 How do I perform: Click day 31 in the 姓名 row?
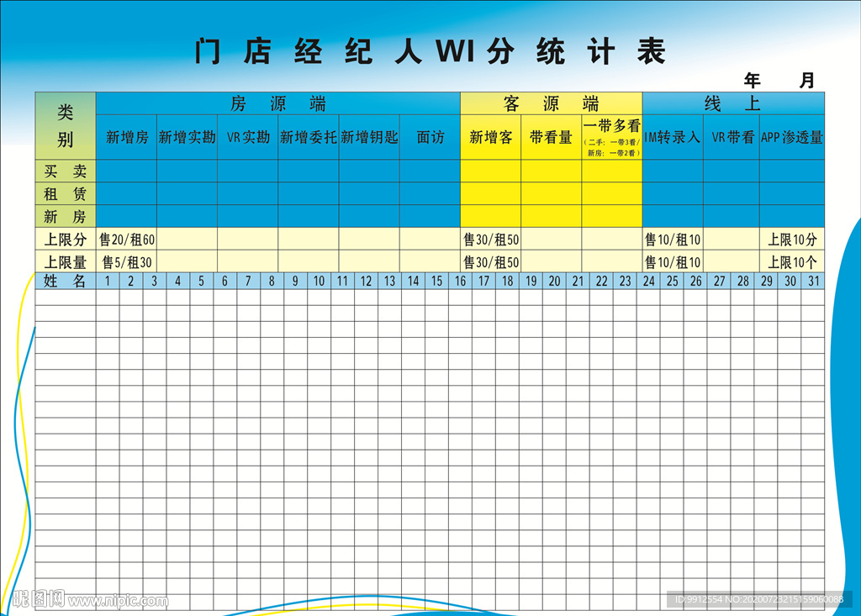pos(814,281)
